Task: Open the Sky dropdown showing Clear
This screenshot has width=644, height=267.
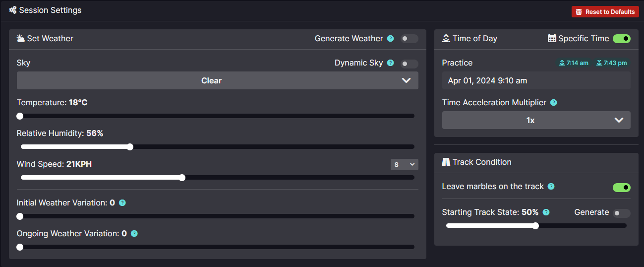Action: [x=218, y=80]
